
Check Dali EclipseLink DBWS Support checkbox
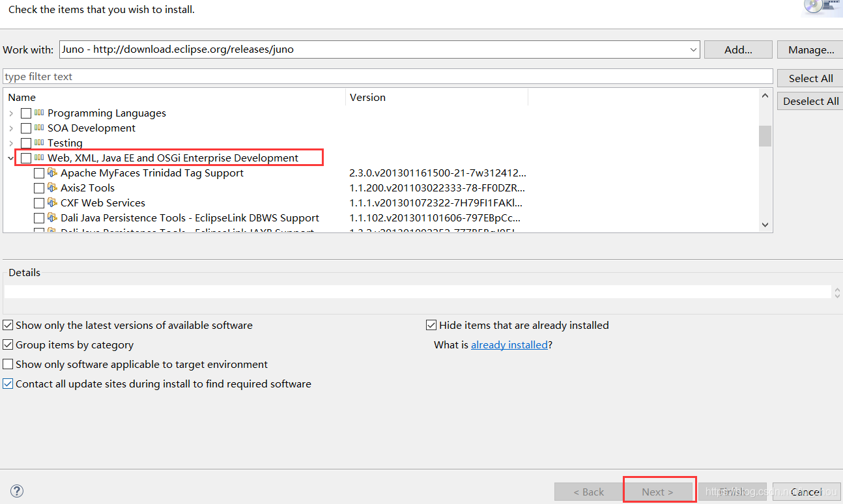(x=39, y=218)
